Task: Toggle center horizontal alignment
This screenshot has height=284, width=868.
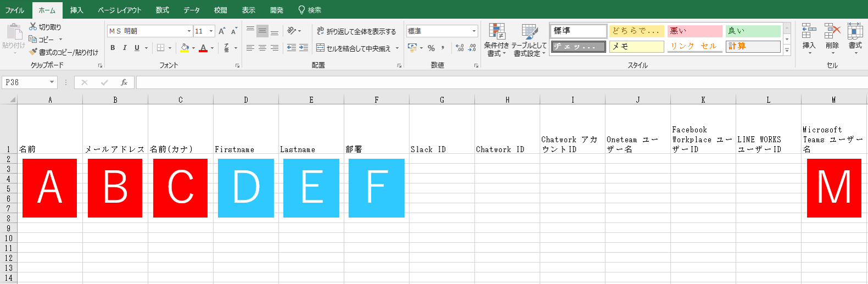Action: pos(263,48)
